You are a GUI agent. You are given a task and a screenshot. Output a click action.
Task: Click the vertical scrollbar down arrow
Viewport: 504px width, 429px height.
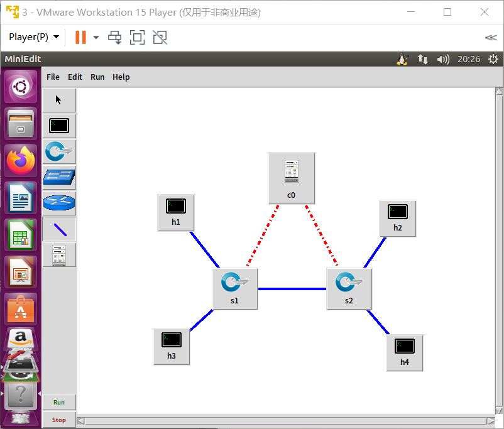click(499, 410)
